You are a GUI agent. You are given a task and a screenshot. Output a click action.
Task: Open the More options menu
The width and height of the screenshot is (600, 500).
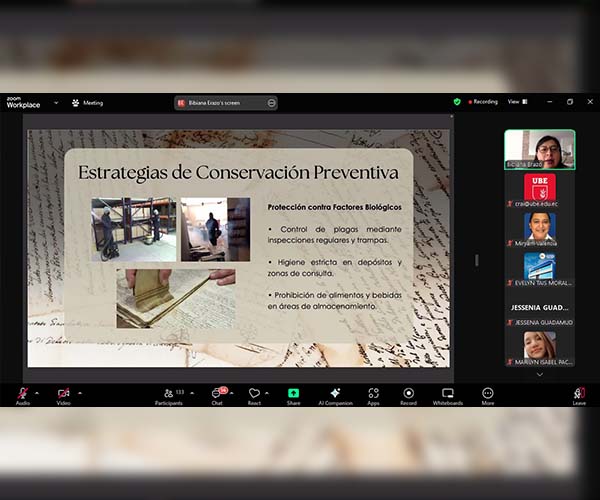tap(488, 396)
